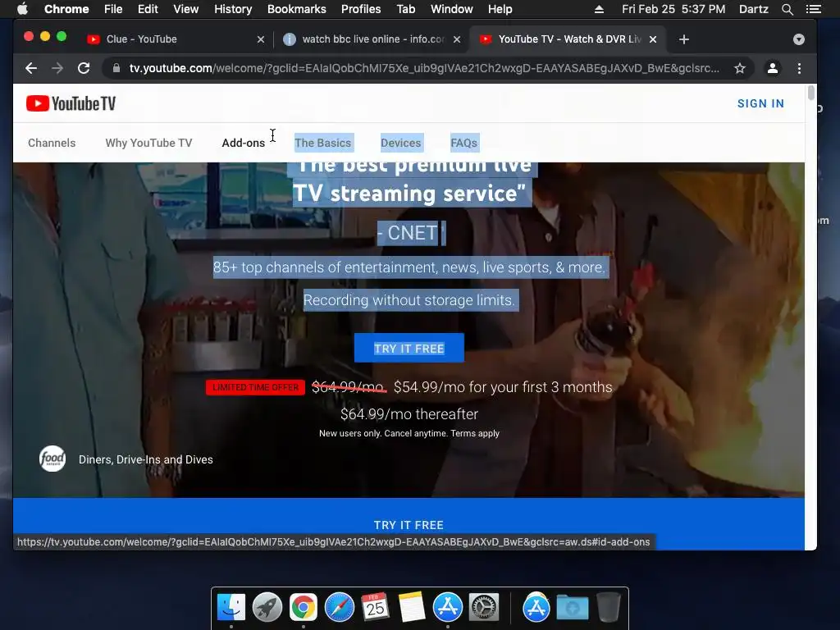840x630 pixels.
Task: Close the YouTube TV tab
Action: click(x=653, y=39)
